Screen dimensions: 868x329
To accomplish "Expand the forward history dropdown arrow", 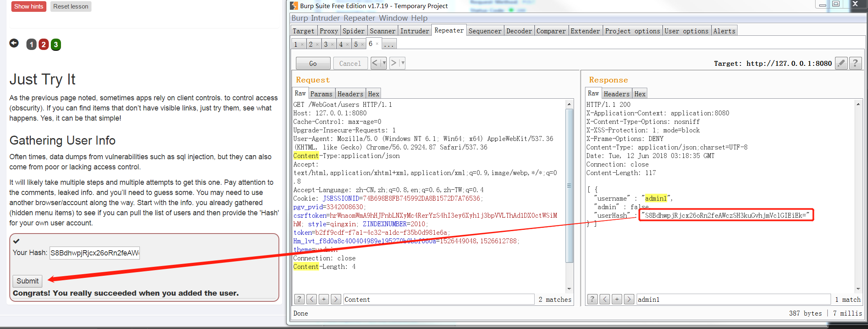I will (x=402, y=63).
